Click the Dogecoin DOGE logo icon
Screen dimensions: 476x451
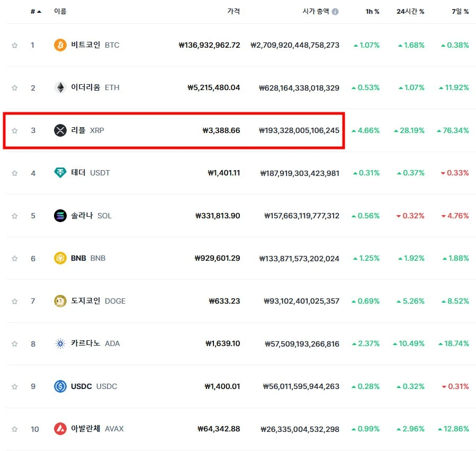(x=60, y=301)
